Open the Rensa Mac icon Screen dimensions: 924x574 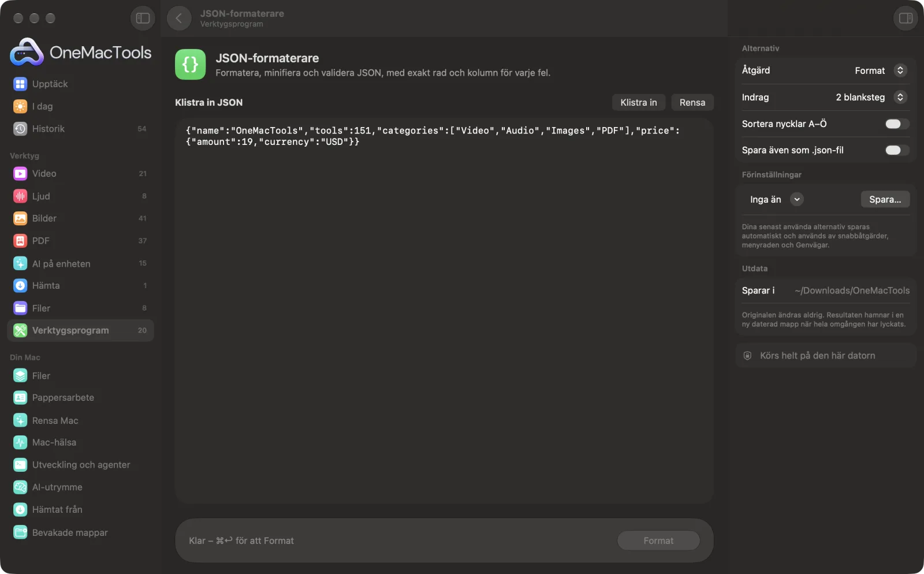pyautogui.click(x=20, y=420)
